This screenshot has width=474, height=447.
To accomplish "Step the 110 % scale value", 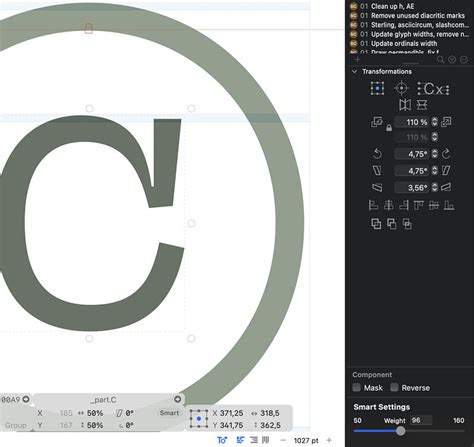I will [x=434, y=122].
